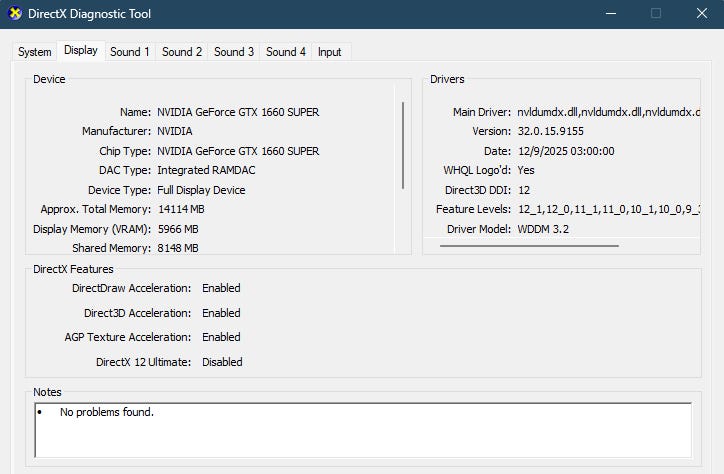
Task: Click the Driver Model WDDM 3.2 value
Action: 543,229
